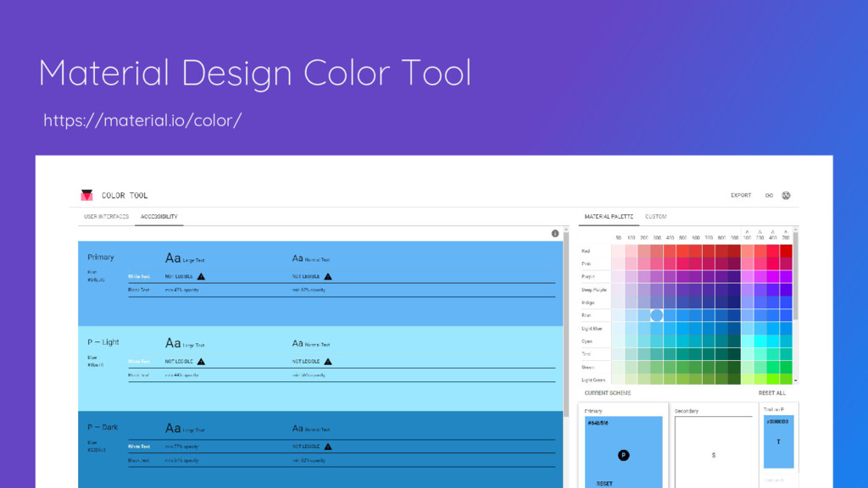Click the https://material.io/color/ URL text
The width and height of the screenshot is (868, 488).
(x=142, y=120)
